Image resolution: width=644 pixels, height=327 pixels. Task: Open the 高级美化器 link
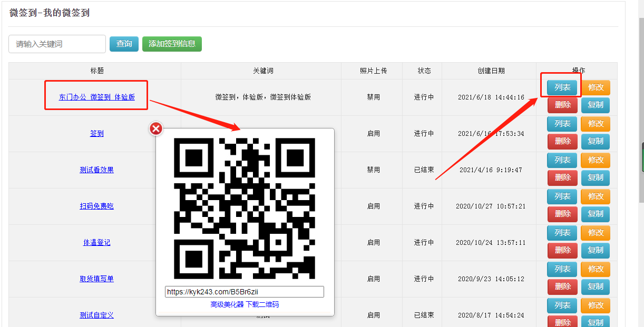point(227,304)
